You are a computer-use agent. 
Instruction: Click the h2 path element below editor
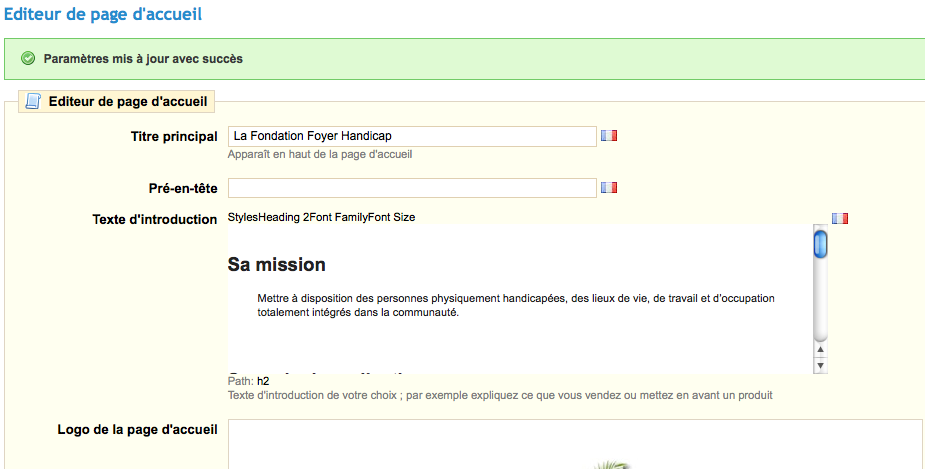point(263,381)
